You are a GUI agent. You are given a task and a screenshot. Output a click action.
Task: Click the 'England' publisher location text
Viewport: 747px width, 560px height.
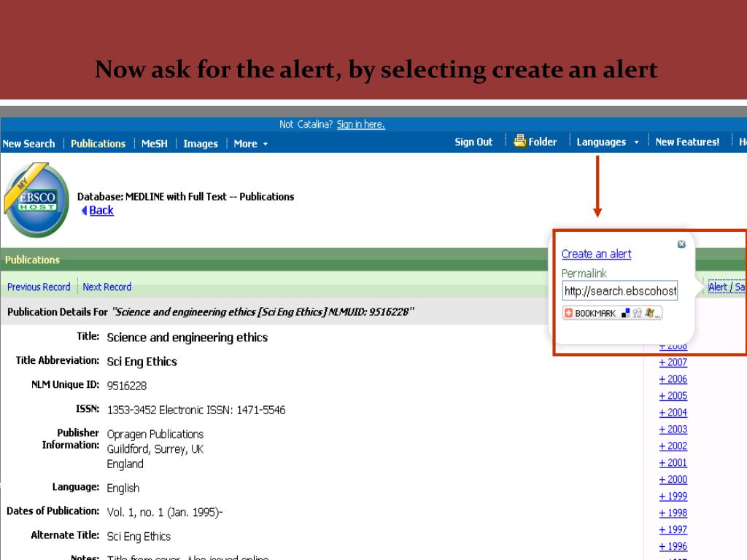click(x=125, y=464)
